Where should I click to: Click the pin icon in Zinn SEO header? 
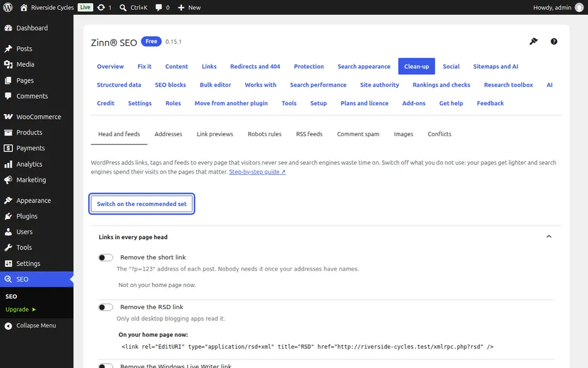533,41
